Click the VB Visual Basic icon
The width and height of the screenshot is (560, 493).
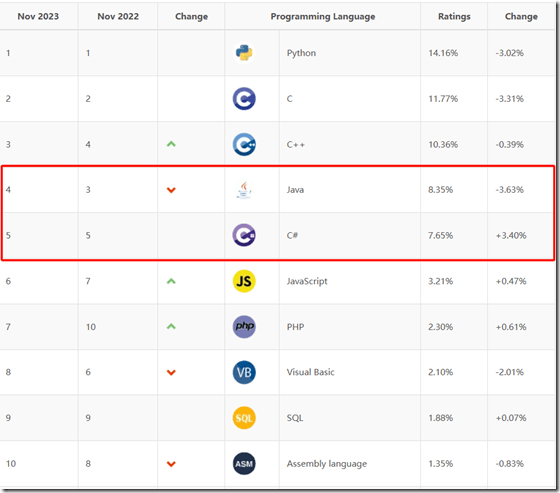click(244, 372)
